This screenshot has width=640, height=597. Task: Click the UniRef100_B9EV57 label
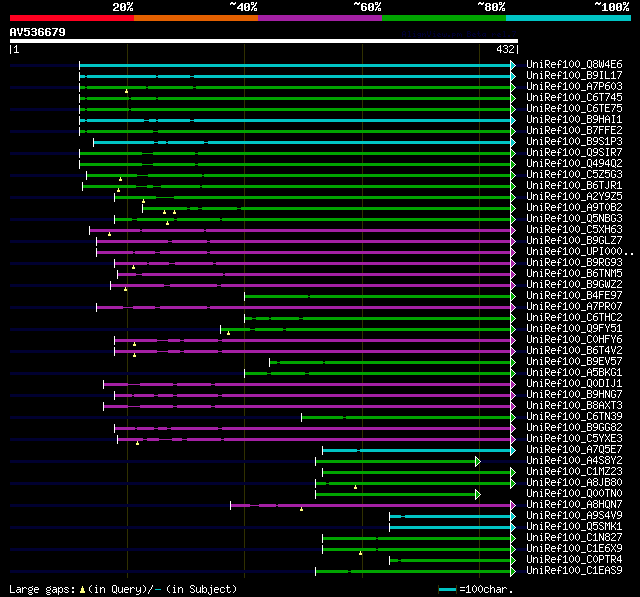[574, 362]
